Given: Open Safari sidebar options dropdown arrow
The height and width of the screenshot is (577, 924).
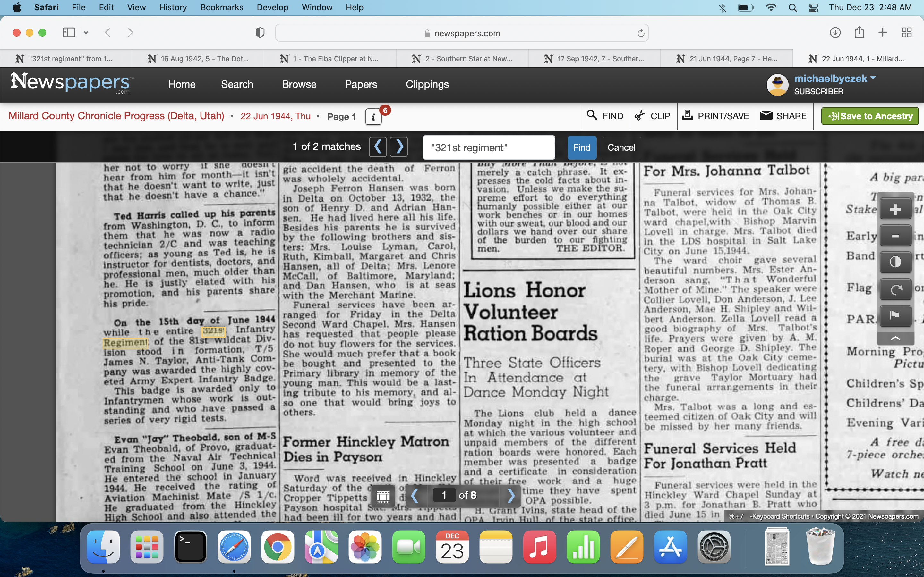Looking at the screenshot, I should 86,33.
